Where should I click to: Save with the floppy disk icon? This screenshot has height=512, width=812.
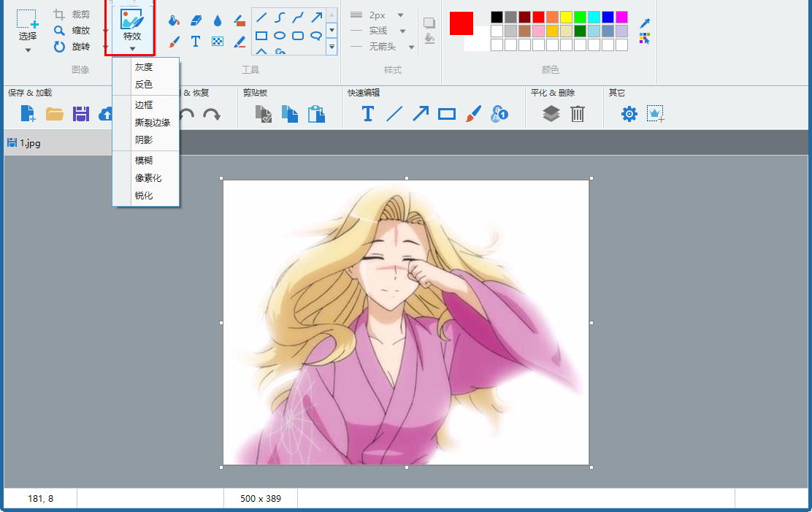(81, 113)
